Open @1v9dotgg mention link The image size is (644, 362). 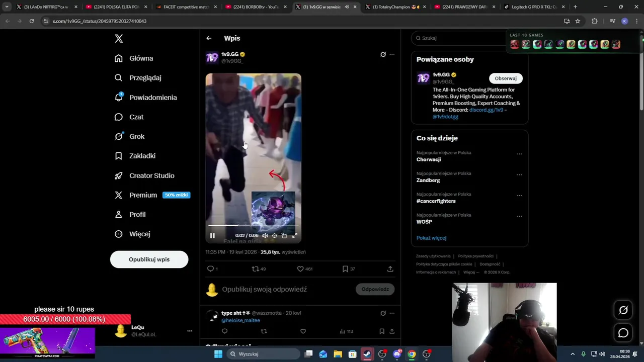point(445,117)
